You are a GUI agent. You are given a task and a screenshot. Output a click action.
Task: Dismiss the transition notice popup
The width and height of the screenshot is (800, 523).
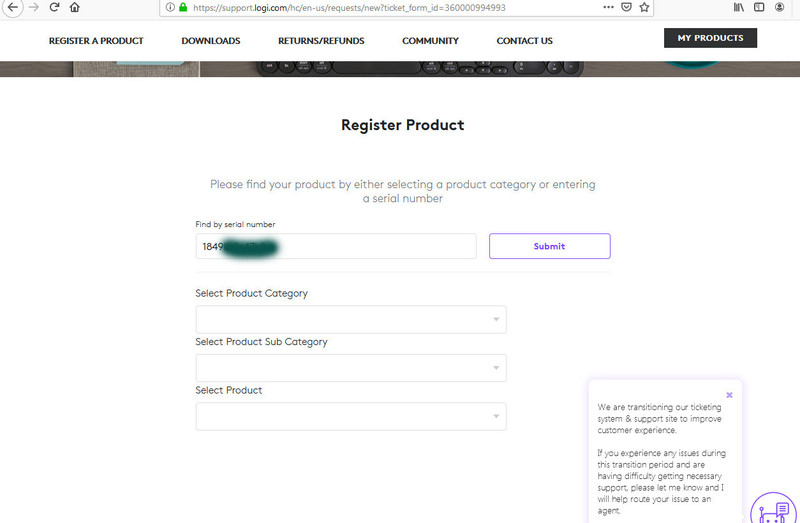(x=729, y=395)
